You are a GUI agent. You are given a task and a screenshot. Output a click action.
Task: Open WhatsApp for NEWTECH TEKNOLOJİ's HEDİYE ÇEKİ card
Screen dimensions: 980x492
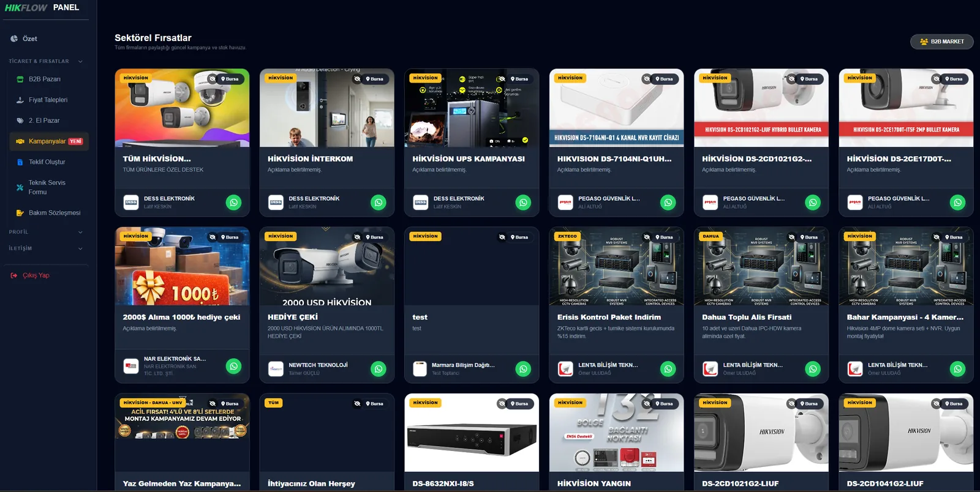coord(379,369)
